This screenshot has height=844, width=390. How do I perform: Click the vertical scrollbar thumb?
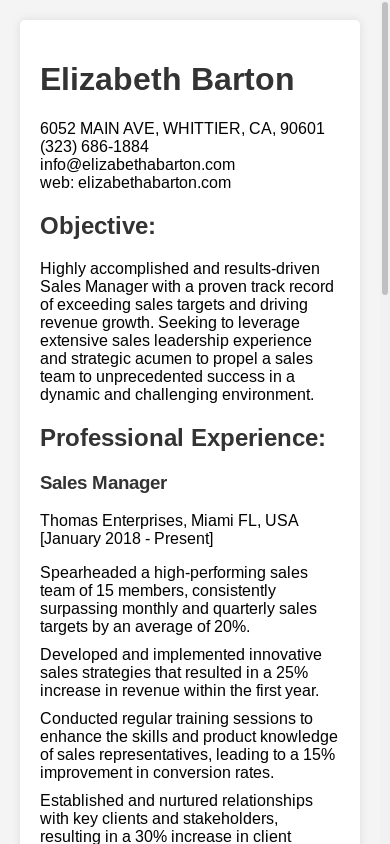point(385,147)
